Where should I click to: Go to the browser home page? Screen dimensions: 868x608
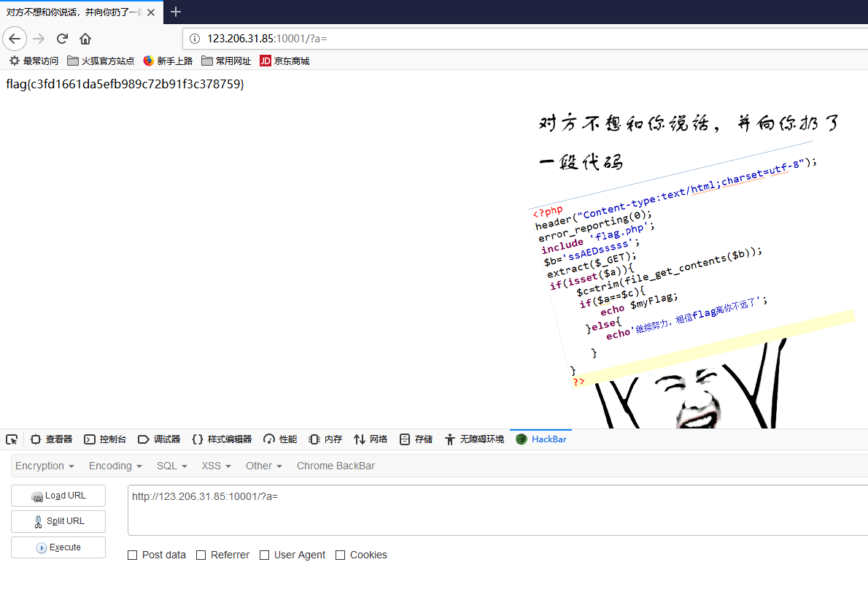click(85, 39)
